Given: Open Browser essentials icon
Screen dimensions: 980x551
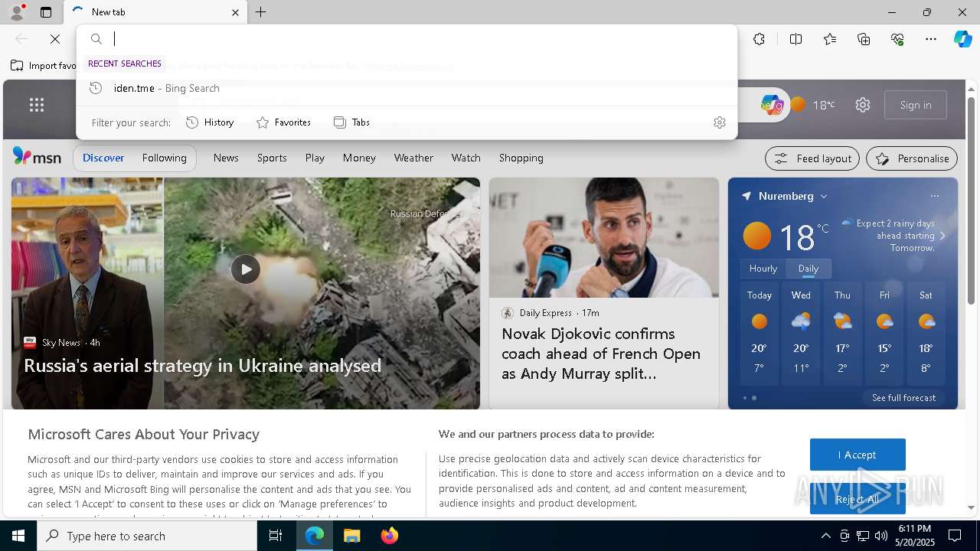Looking at the screenshot, I should click(897, 39).
